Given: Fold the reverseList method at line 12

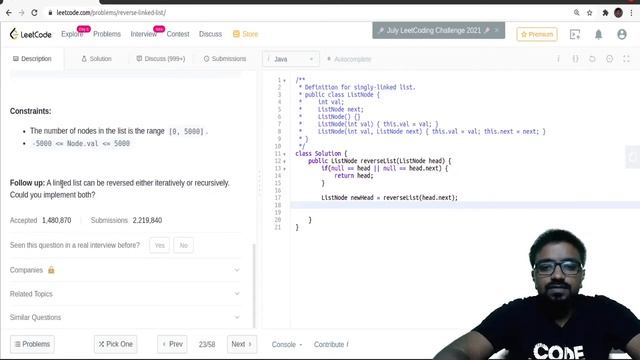Looking at the screenshot, I should click(284, 161).
